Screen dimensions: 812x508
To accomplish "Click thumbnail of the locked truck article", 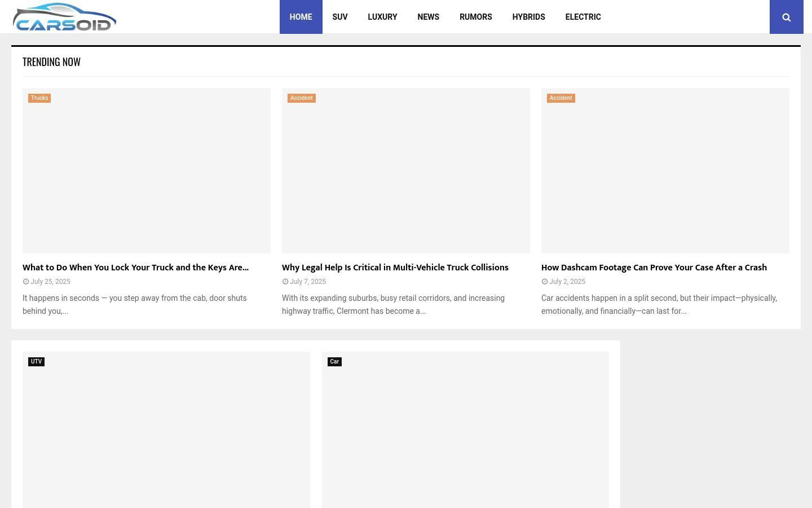I will coord(147,170).
